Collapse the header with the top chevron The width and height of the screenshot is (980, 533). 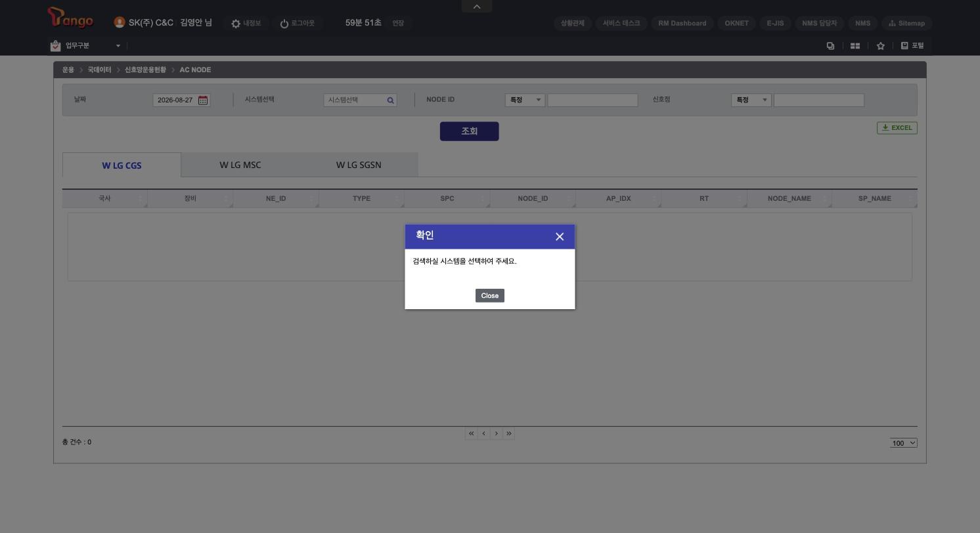(477, 7)
